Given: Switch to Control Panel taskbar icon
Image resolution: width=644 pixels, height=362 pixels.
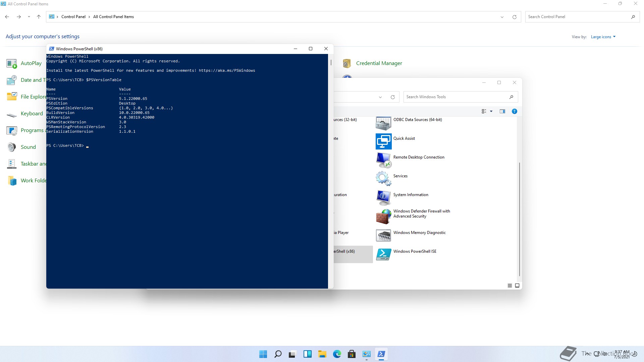Looking at the screenshot, I should 366,354.
